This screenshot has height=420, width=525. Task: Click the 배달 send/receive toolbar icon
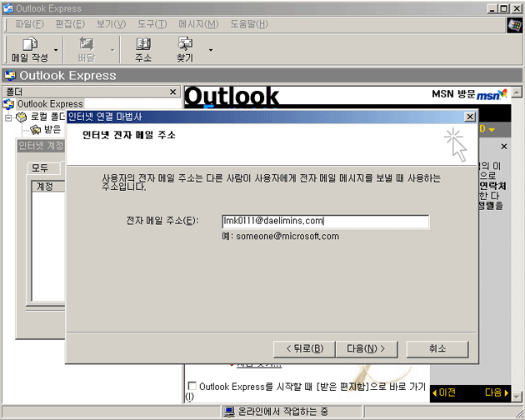click(x=87, y=49)
